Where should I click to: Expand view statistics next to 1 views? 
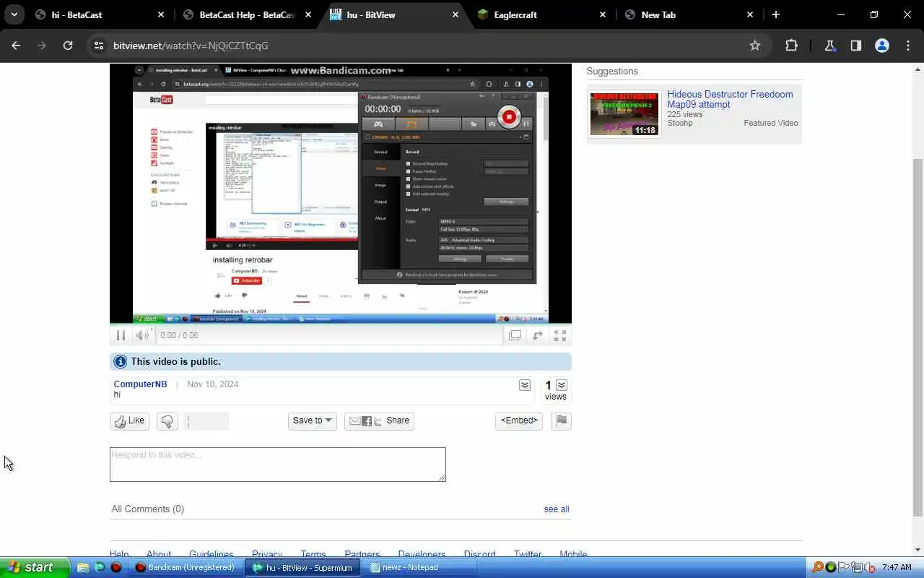pos(562,385)
